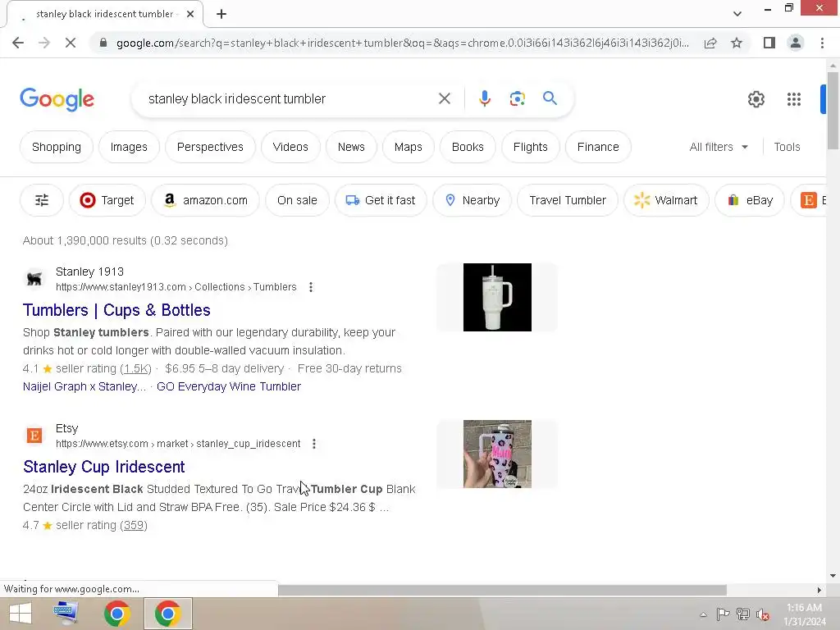Click the vertical scrollbar thumb

(x=833, y=111)
